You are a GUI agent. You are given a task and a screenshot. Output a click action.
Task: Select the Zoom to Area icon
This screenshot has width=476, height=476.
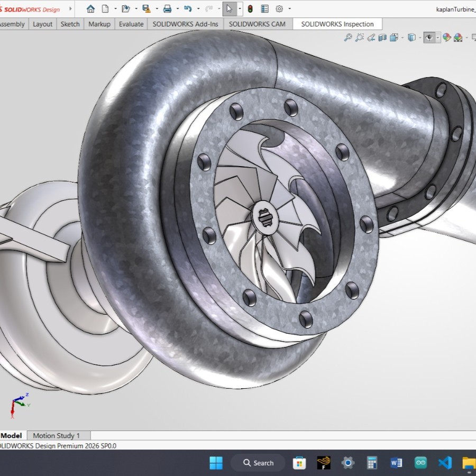point(360,38)
